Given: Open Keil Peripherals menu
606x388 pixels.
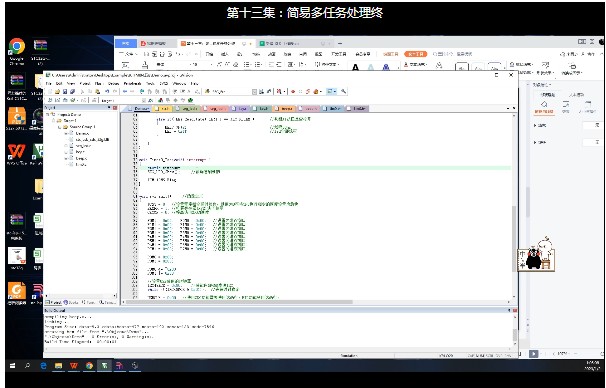Looking at the screenshot, I should 132,83.
